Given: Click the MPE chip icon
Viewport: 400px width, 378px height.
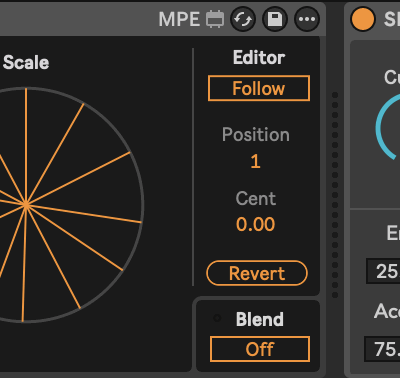Looking at the screenshot, I should click(215, 19).
